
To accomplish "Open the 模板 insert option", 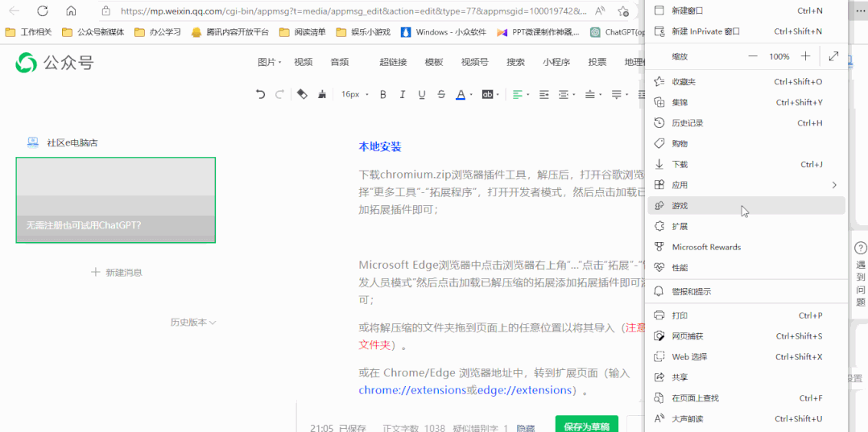I will [x=434, y=62].
